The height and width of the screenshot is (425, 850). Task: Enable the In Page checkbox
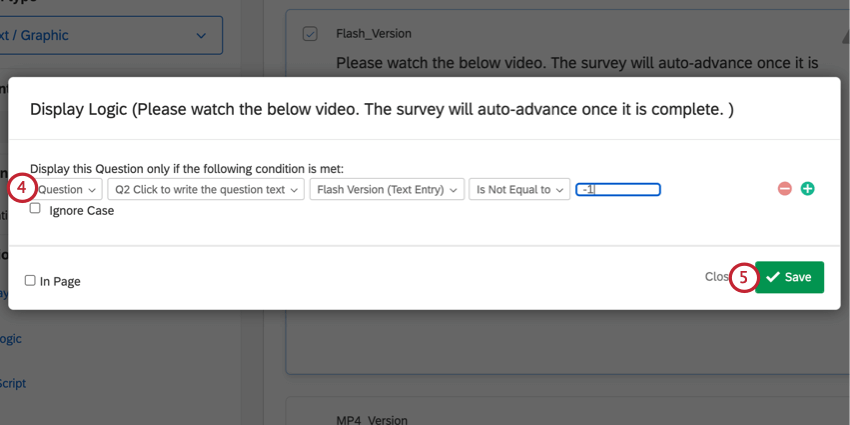pyautogui.click(x=30, y=281)
